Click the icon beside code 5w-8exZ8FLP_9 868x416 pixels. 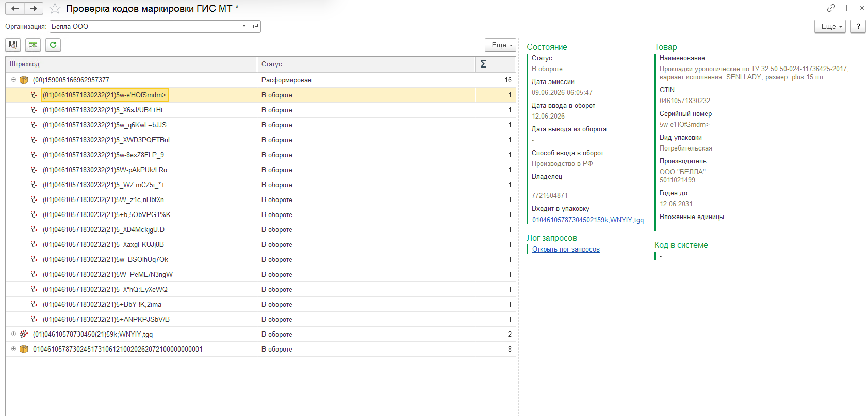pos(34,155)
